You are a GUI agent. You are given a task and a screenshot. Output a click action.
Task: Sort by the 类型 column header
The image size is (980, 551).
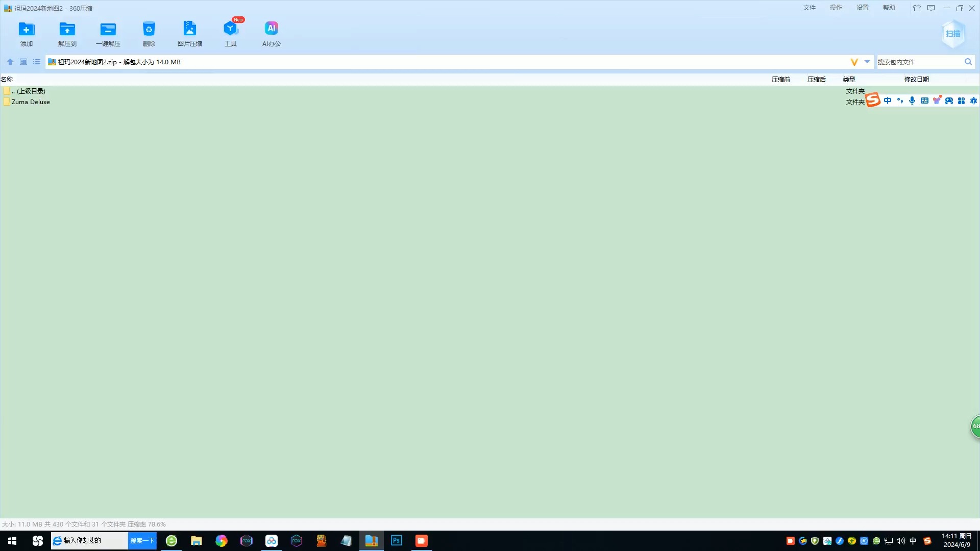(849, 79)
